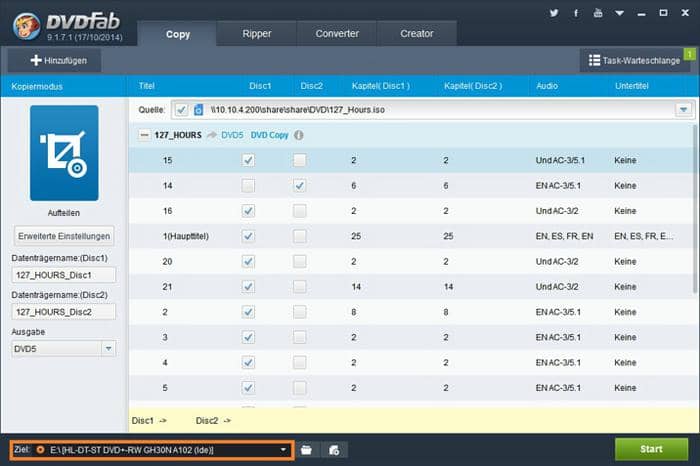This screenshot has height=466, width=700.
Task: Click the Audio column header
Action: click(547, 86)
